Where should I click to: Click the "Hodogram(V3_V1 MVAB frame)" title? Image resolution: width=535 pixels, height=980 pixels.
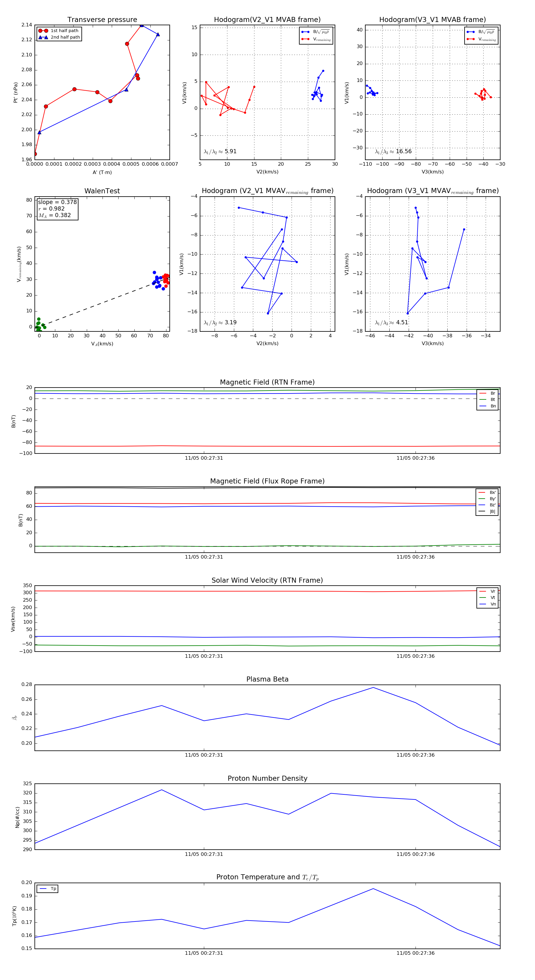coord(432,20)
